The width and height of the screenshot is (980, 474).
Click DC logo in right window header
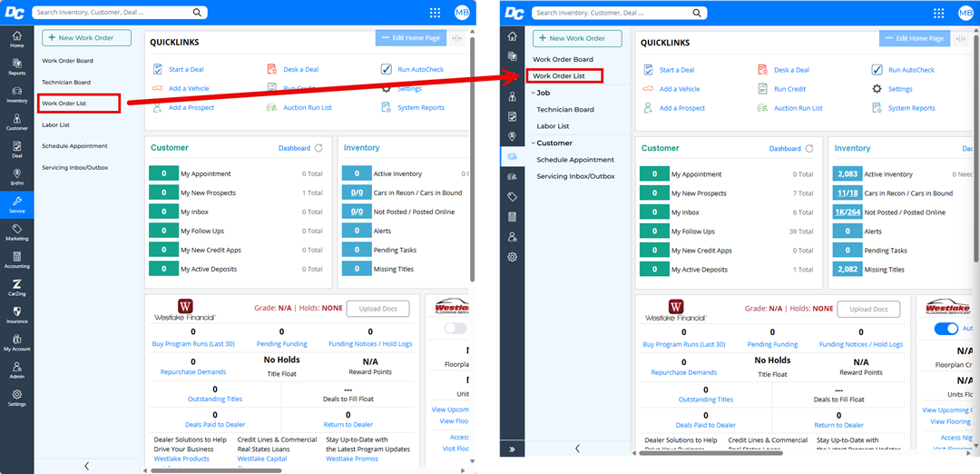click(x=514, y=13)
